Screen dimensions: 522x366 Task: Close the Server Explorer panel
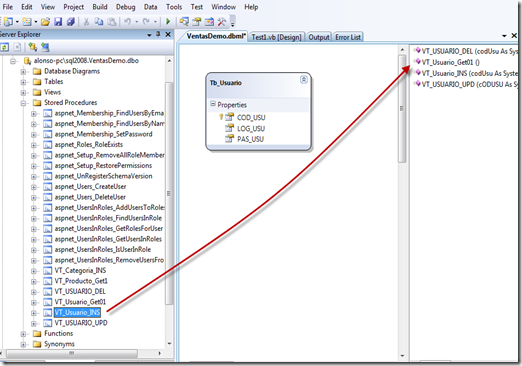tap(168, 34)
